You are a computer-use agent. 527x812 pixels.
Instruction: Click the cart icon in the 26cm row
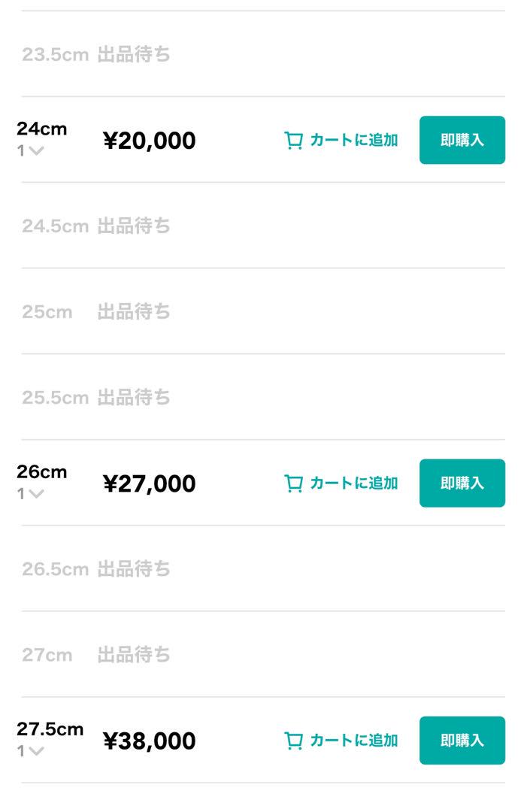(293, 483)
